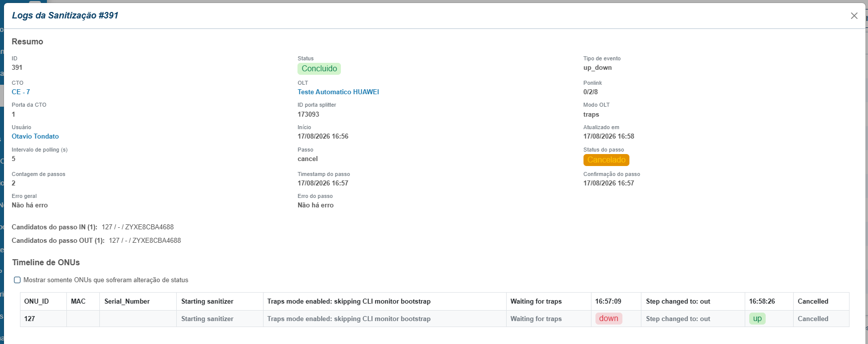Click the red 'down' status badge
This screenshot has width=868, height=344.
608,319
